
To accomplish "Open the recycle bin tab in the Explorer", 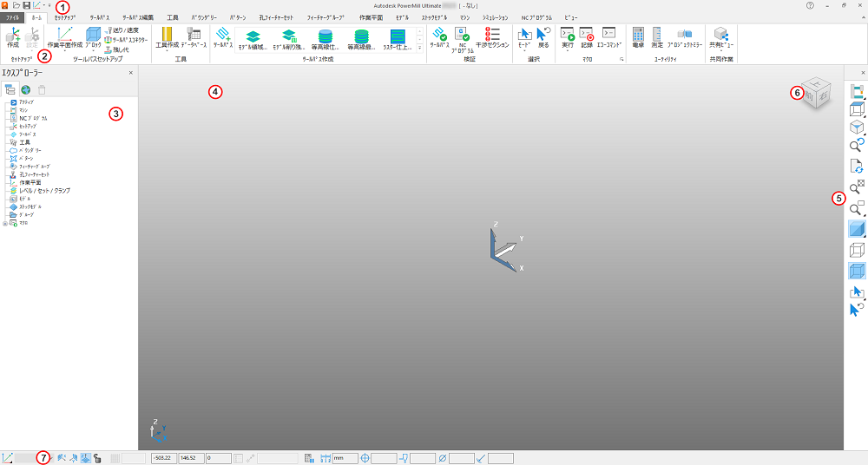I will 42,89.
